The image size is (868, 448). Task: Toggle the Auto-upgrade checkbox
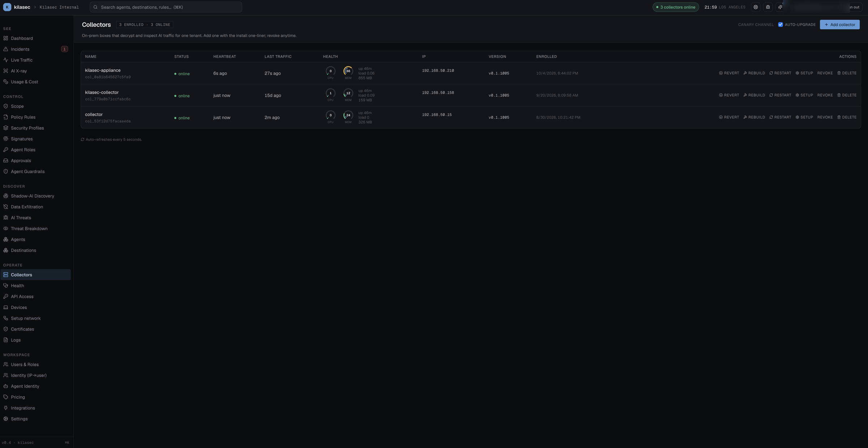tap(780, 25)
